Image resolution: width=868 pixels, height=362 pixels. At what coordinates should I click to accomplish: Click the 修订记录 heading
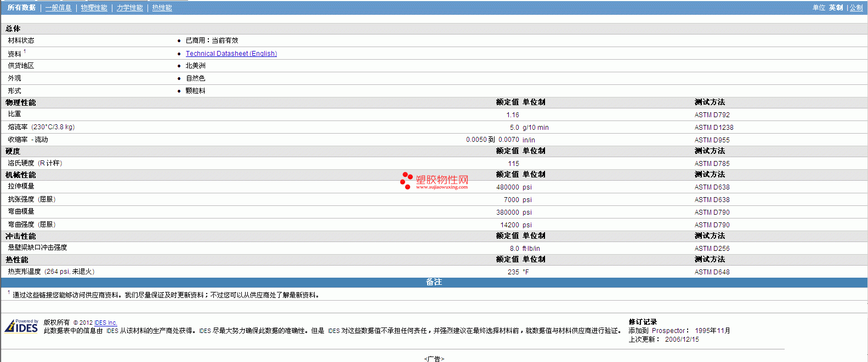[x=643, y=322]
